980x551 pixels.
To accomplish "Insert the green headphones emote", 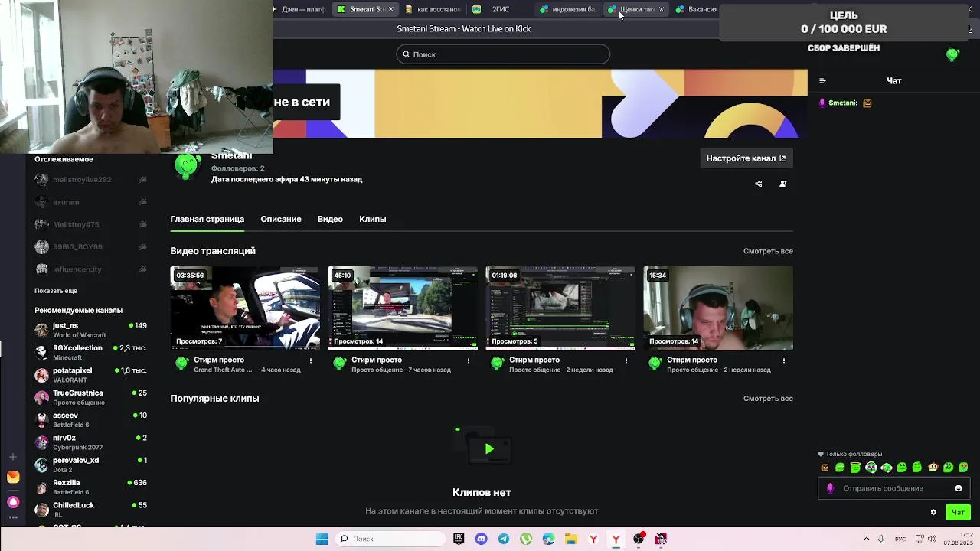I will pos(871,468).
